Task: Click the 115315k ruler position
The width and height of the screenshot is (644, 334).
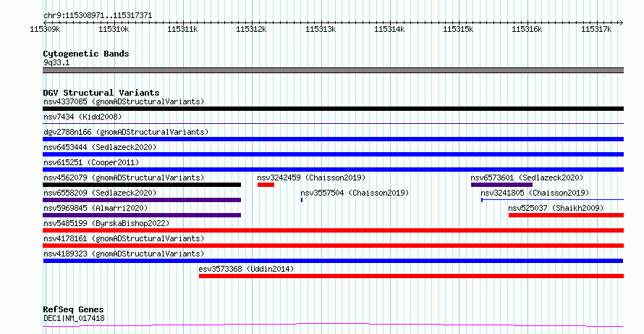Action: (x=458, y=29)
